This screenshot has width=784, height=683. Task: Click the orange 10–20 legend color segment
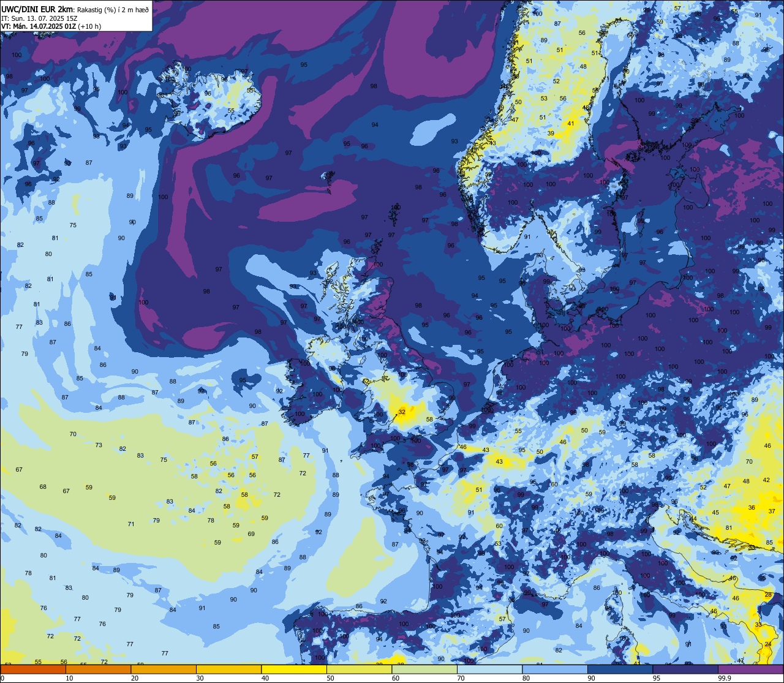point(98,669)
